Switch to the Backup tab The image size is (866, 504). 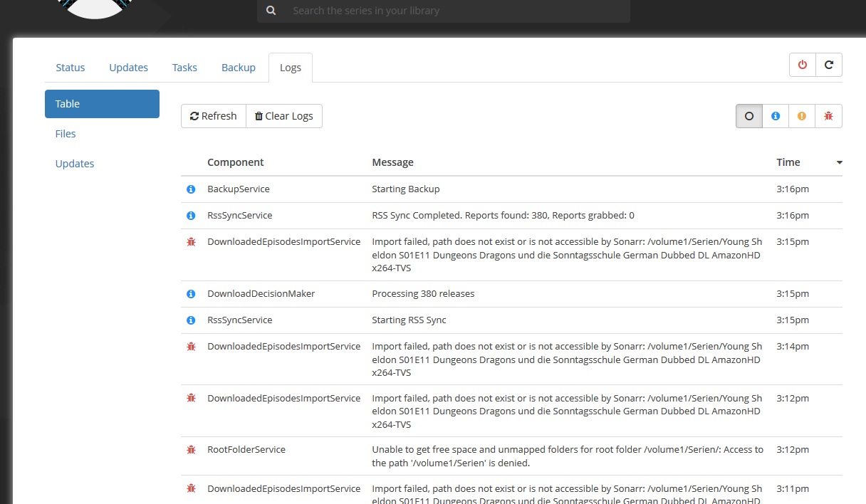[x=239, y=68]
